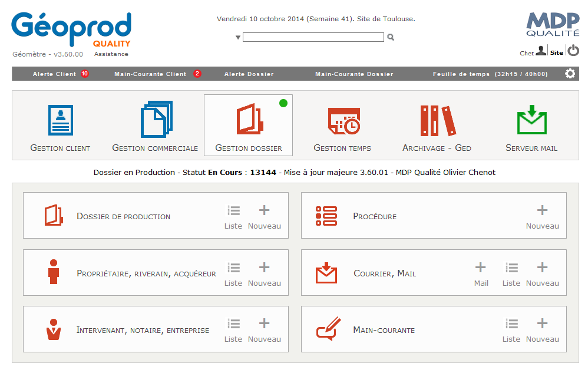The height and width of the screenshot is (373, 588).
Task: Click the Main-courante writing icon
Action: point(329,328)
